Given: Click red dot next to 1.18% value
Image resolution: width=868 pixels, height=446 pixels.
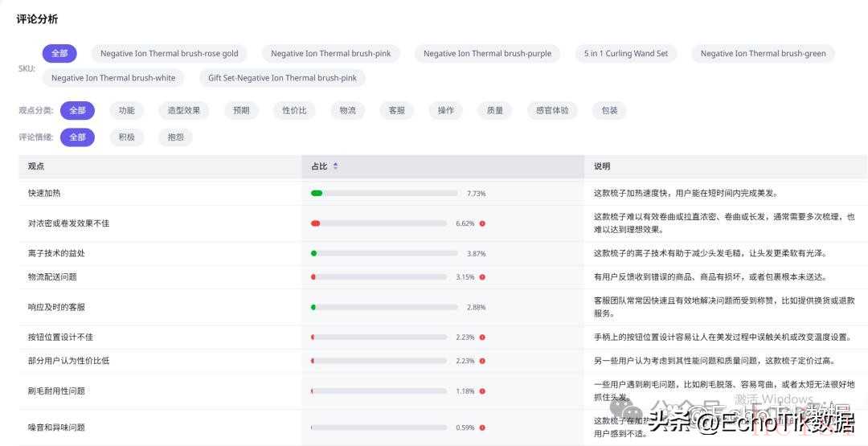Looking at the screenshot, I should click(x=482, y=391).
